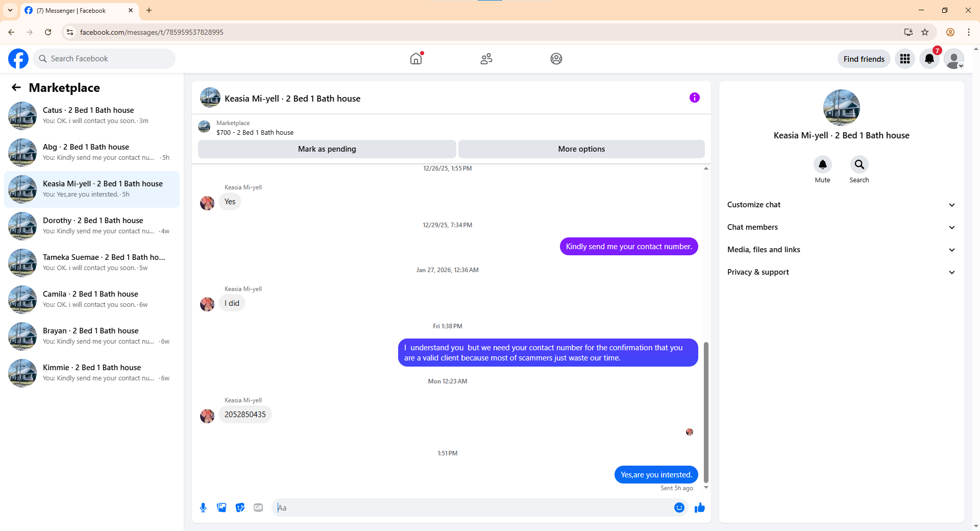Click the More options button
This screenshot has height=531, width=980.
click(x=581, y=149)
